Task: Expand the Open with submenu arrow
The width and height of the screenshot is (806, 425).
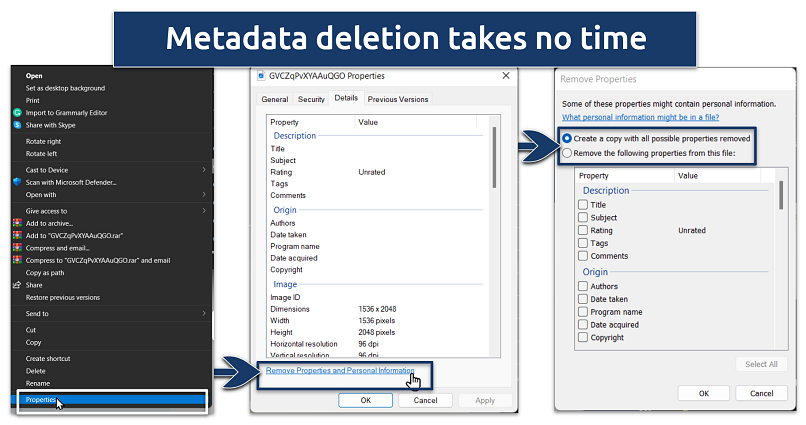Action: coord(203,194)
